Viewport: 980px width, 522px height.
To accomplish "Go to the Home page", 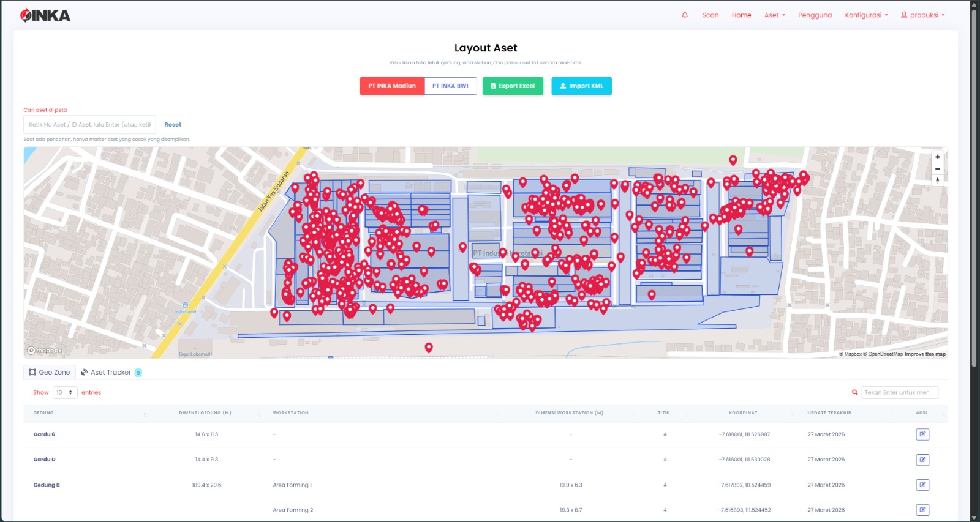I will coord(741,15).
